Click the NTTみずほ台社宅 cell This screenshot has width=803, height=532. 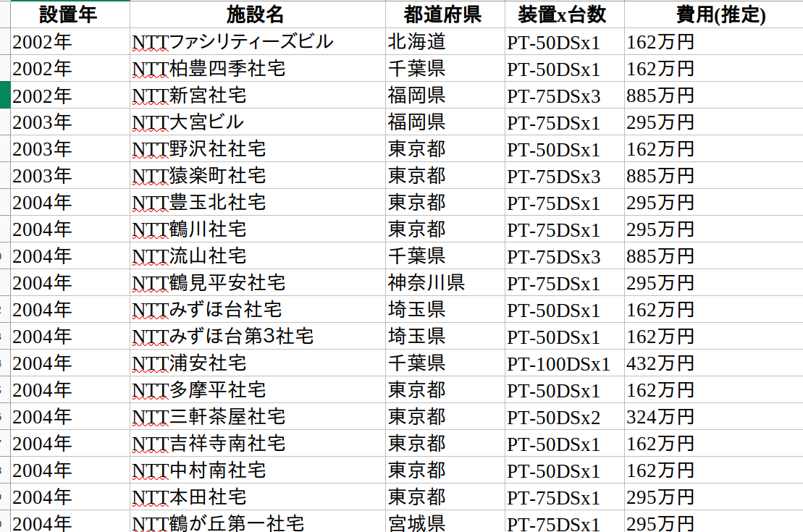258,309
